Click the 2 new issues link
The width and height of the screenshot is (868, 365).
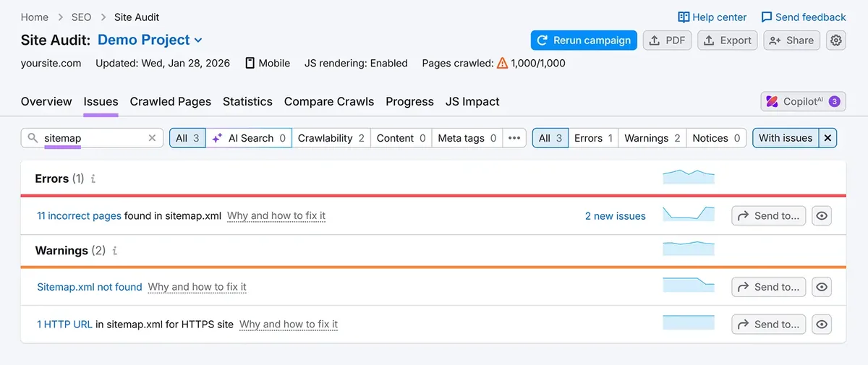[x=616, y=215]
